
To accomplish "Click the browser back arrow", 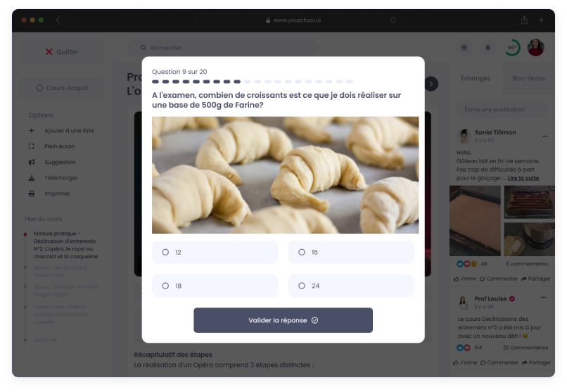I will tap(58, 20).
